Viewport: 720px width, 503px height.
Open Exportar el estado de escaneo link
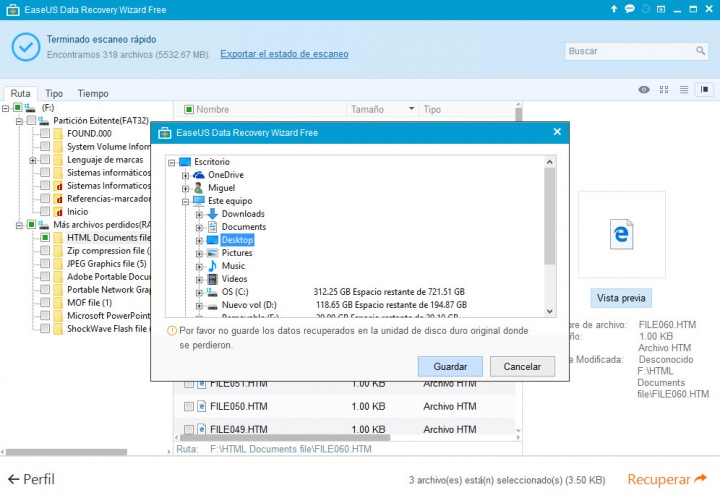pos(284,54)
